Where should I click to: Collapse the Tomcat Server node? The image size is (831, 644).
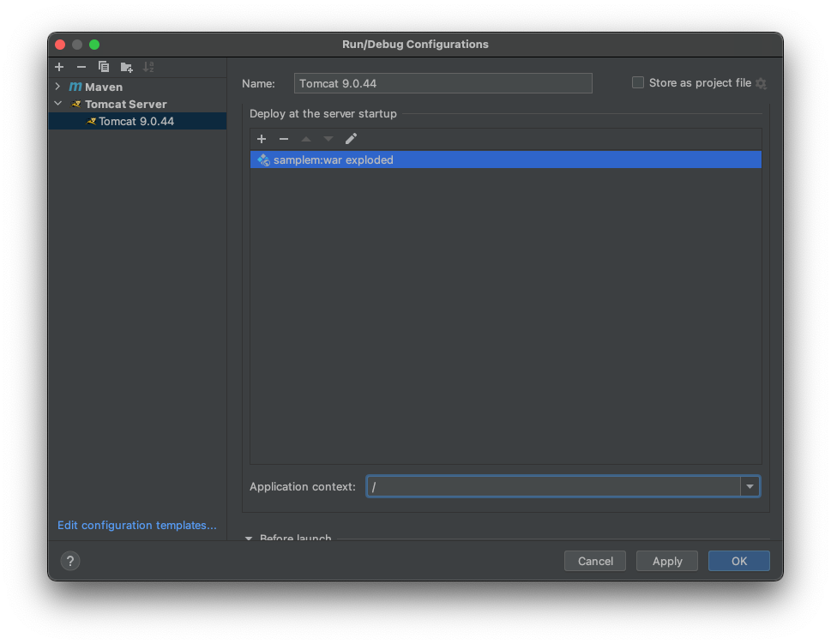(58, 104)
